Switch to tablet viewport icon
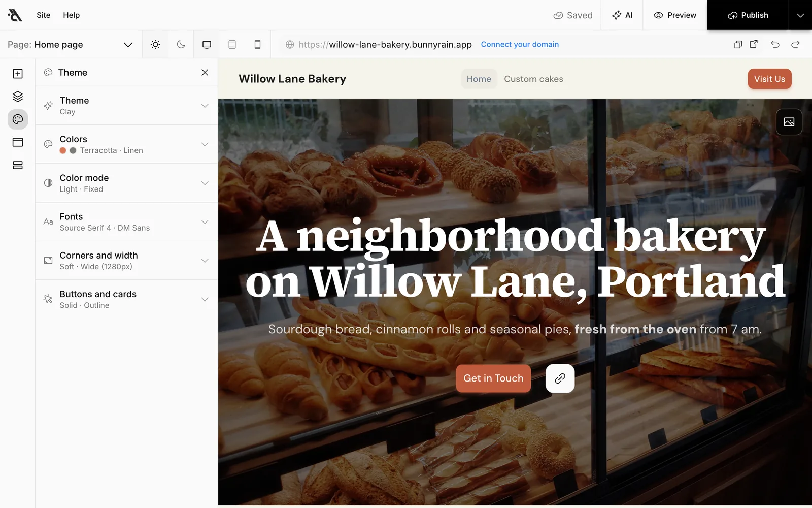This screenshot has height=508, width=812. point(232,44)
